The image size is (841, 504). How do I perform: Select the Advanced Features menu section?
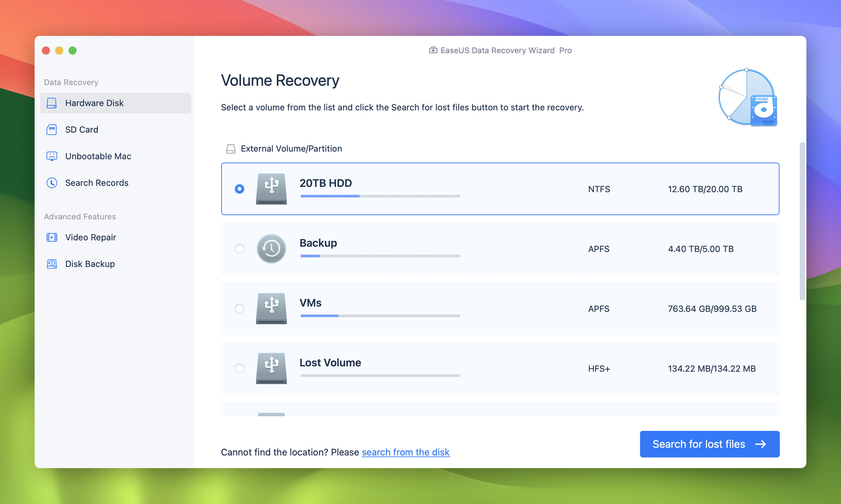[x=81, y=217]
